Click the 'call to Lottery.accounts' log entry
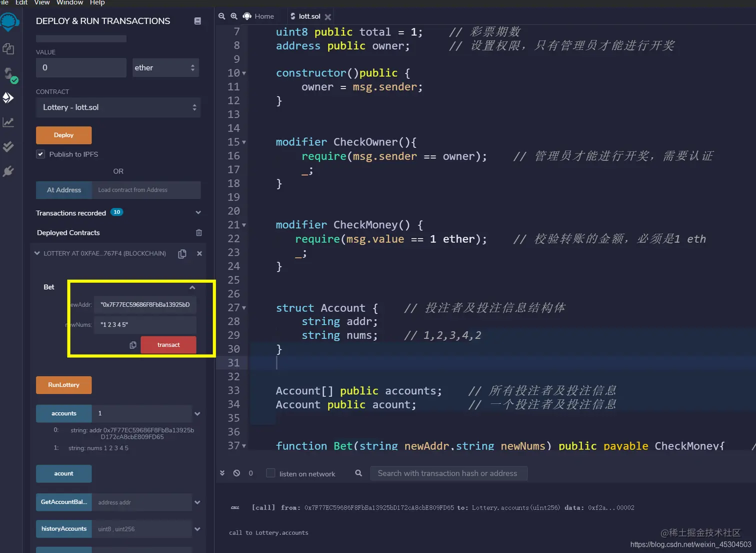 coord(268,533)
